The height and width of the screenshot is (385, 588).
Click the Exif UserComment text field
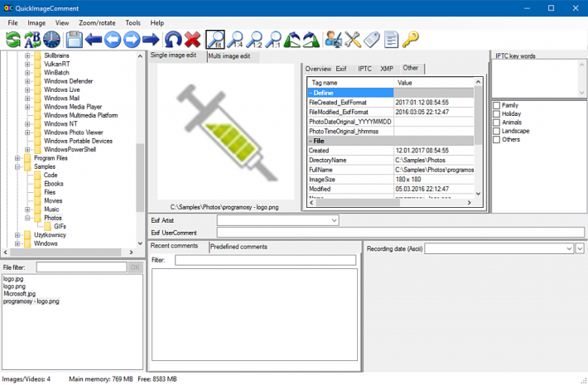tap(401, 233)
